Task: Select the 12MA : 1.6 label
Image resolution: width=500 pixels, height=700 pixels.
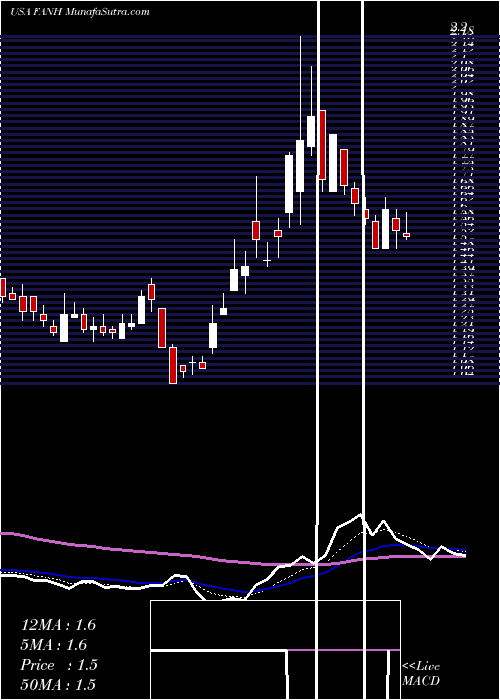Action: click(x=58, y=625)
